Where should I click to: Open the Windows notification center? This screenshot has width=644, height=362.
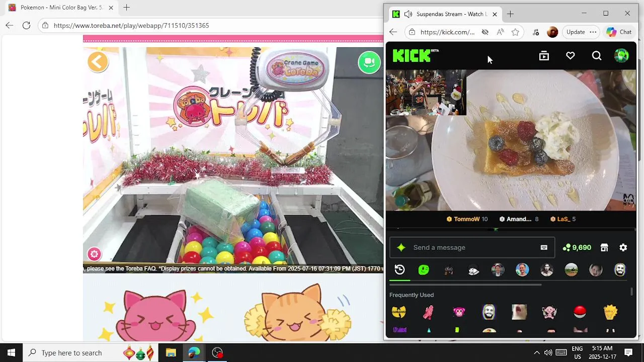(628, 352)
